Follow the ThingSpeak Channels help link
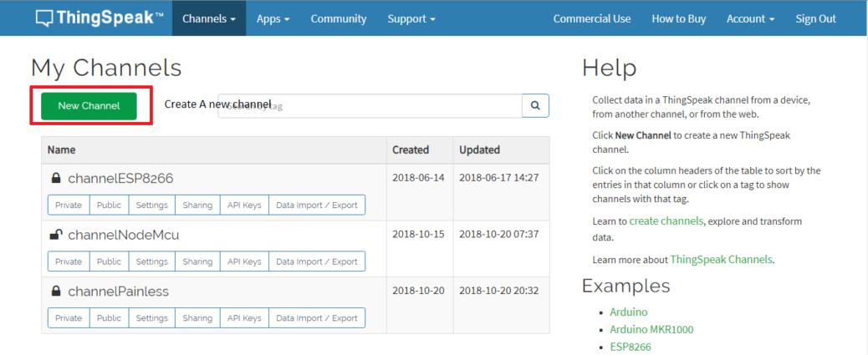Screen dimensions: 868x355 (x=721, y=260)
